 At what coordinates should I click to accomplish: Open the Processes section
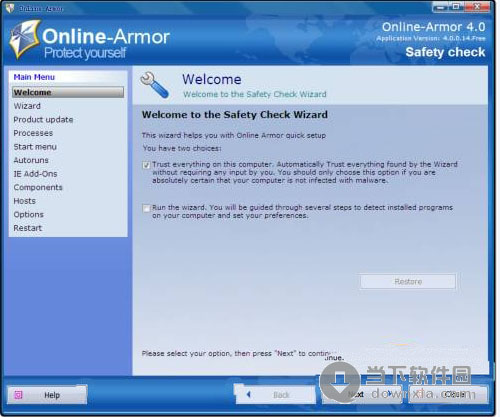[33, 133]
